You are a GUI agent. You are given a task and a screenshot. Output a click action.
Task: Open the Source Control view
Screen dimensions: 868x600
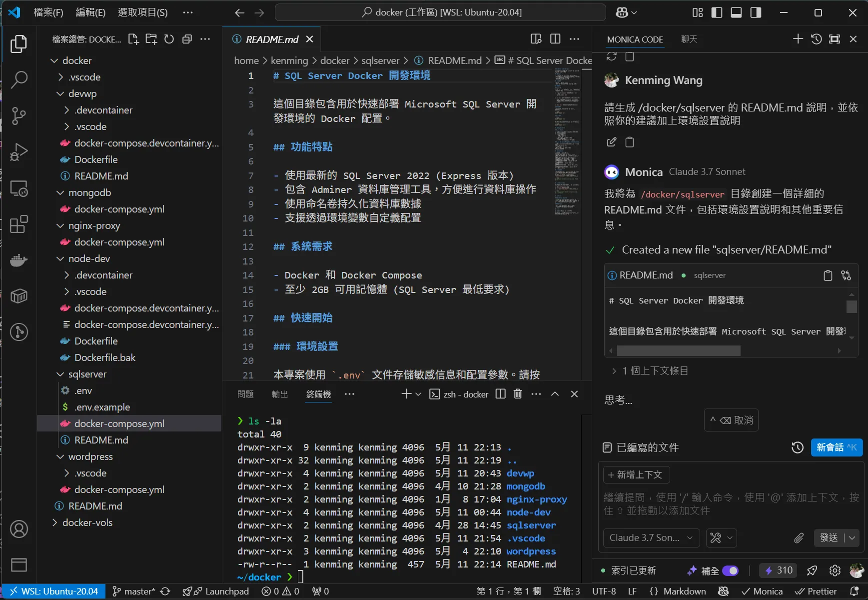tap(19, 115)
